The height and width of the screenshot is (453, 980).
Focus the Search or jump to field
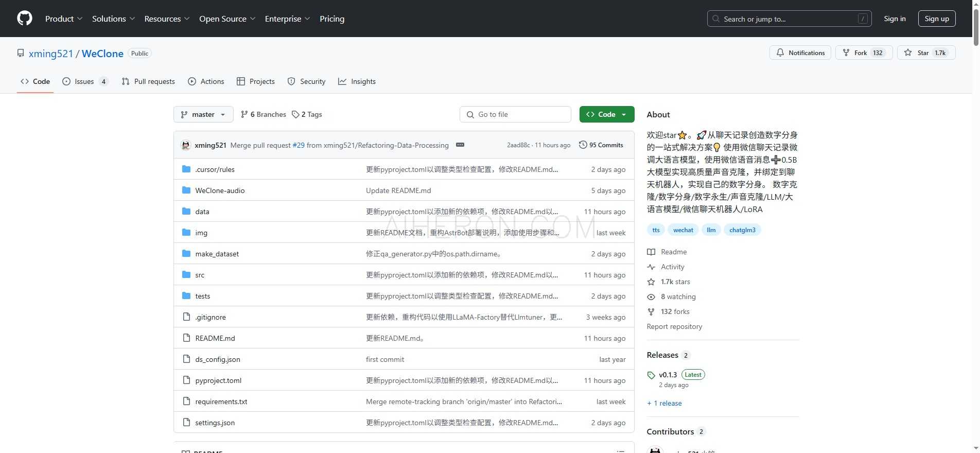(x=789, y=19)
